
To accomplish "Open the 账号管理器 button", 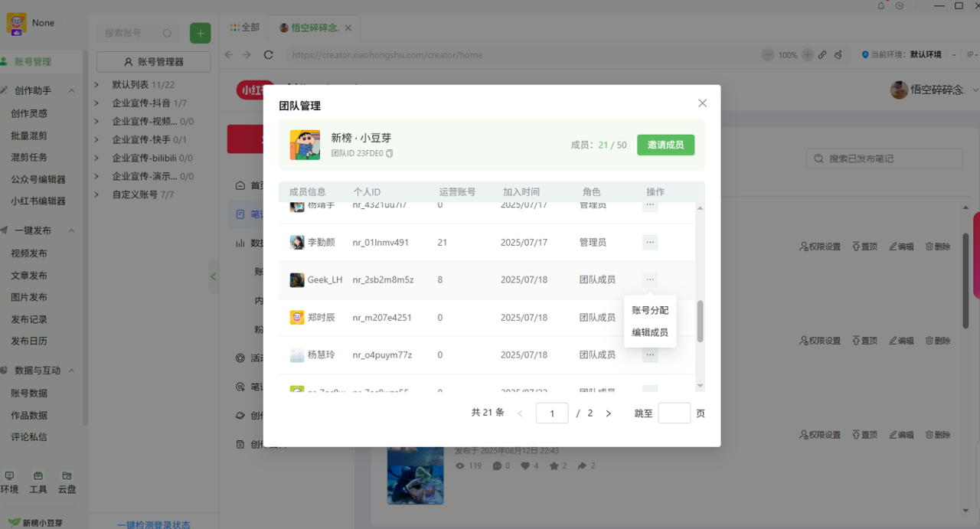I will [x=154, y=62].
